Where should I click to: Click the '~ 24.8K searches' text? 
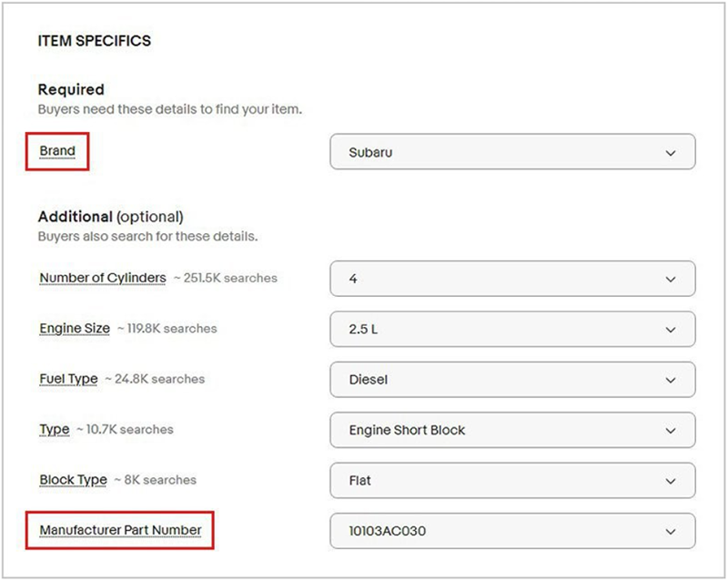(x=155, y=379)
